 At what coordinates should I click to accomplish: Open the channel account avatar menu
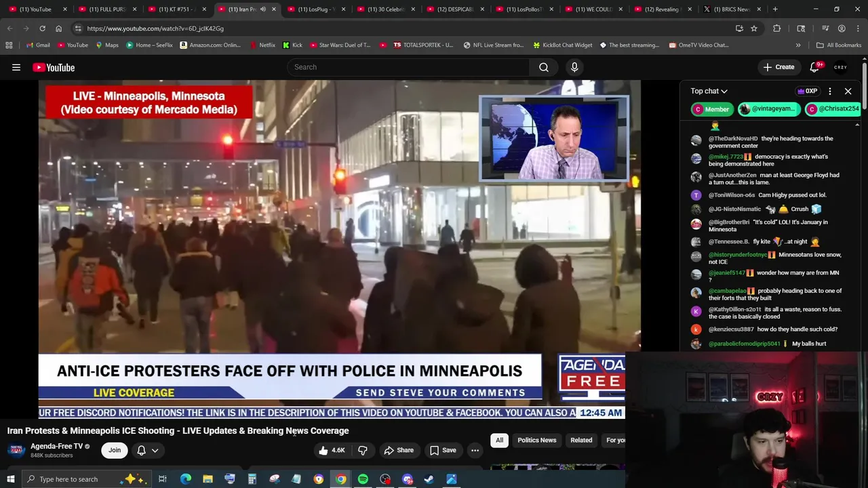point(841,67)
